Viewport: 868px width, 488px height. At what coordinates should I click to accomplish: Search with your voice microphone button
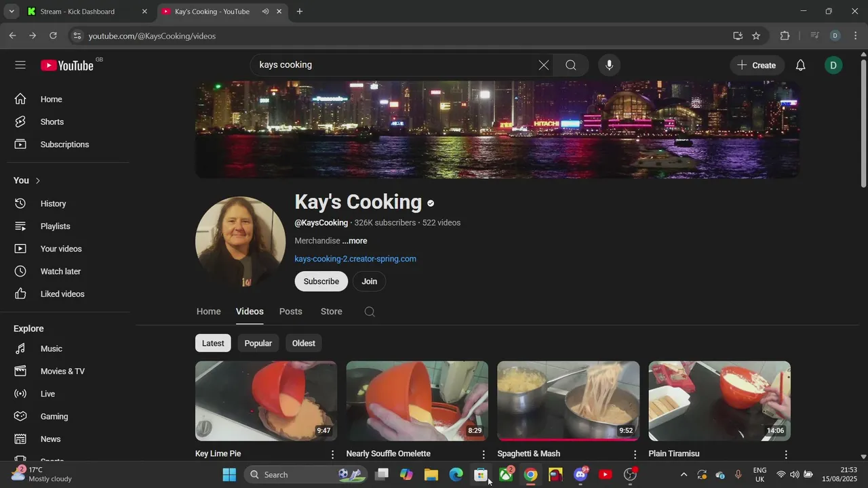click(x=609, y=65)
